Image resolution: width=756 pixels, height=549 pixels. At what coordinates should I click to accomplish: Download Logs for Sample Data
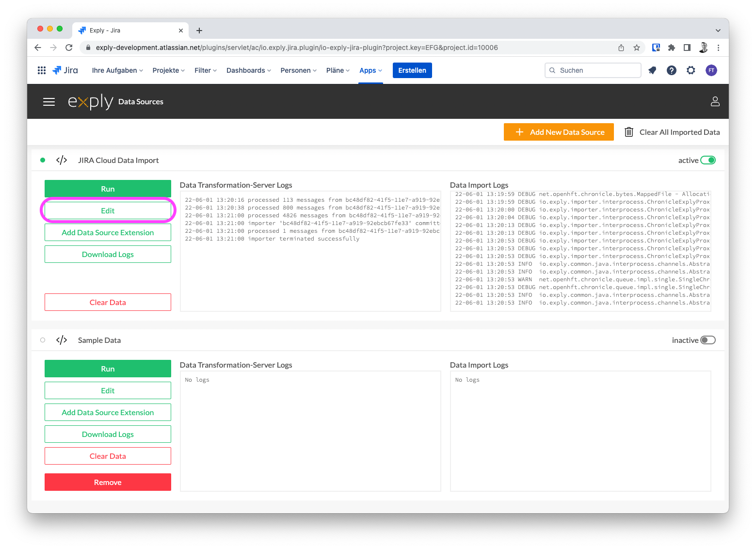click(x=108, y=434)
